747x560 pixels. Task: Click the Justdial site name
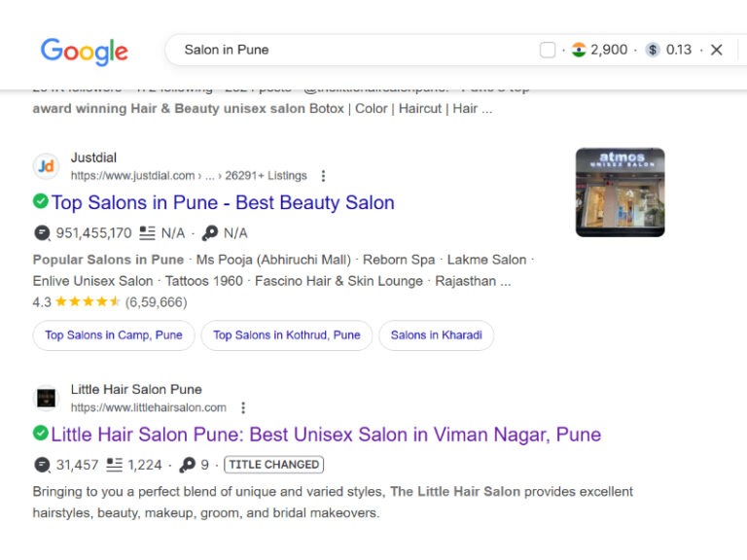[x=93, y=157]
